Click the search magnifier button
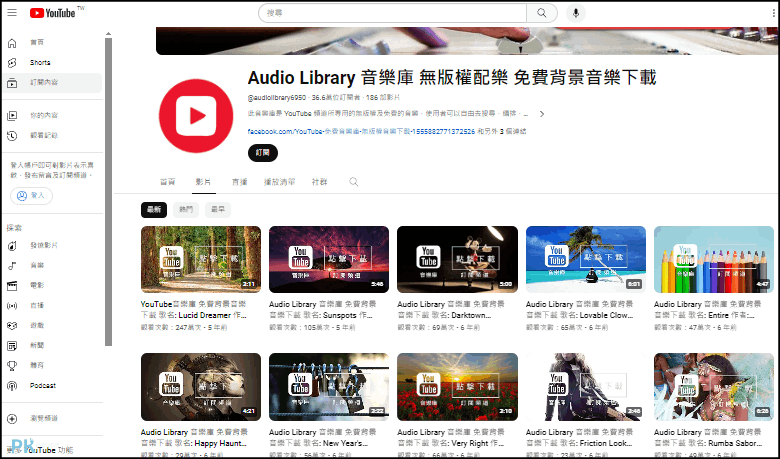The image size is (780, 459). click(x=542, y=13)
